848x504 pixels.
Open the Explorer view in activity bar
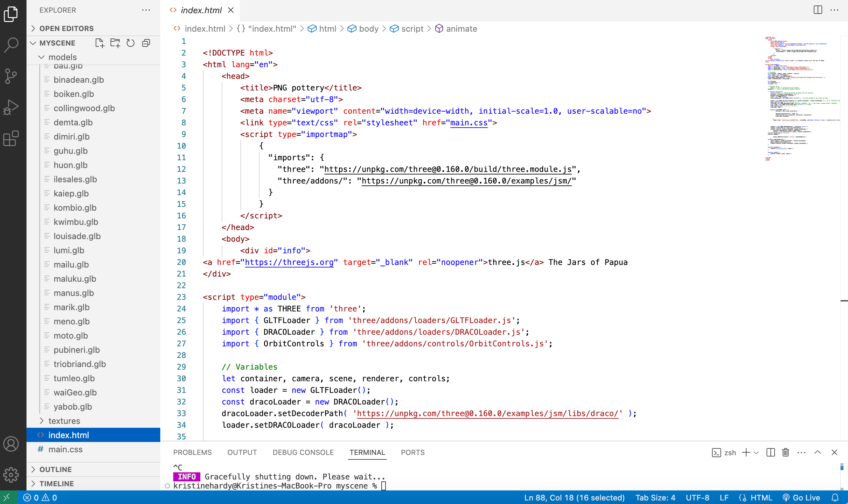pos(11,14)
